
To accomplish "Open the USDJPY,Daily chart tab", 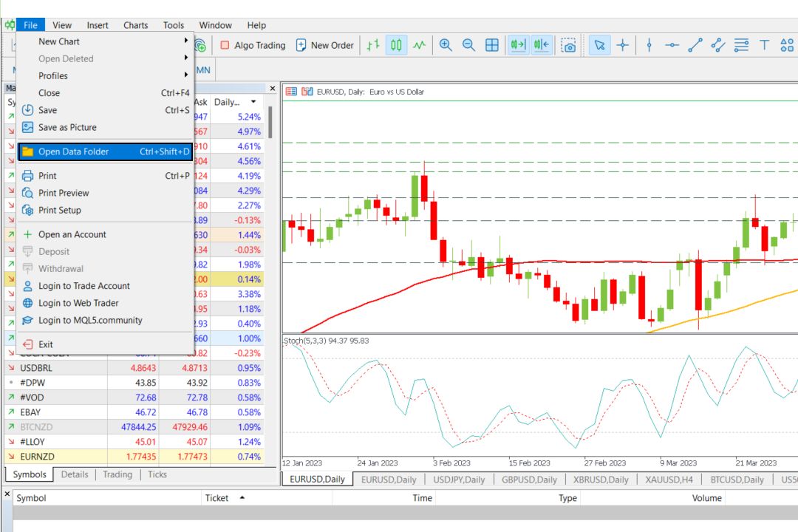I will coord(459,480).
